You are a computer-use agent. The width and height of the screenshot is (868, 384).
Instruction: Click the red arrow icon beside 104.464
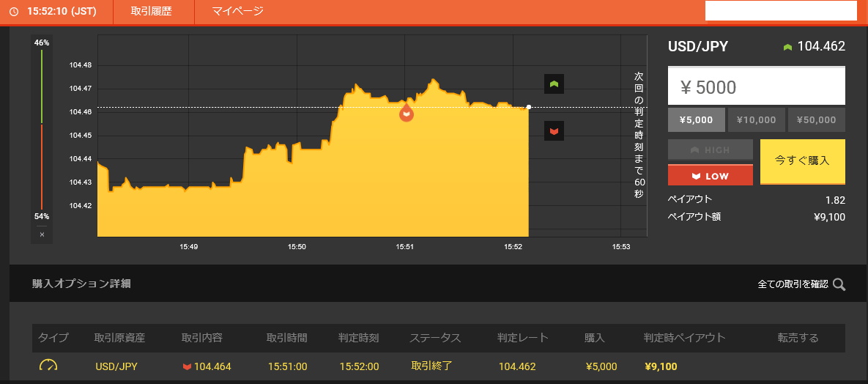[x=187, y=366]
